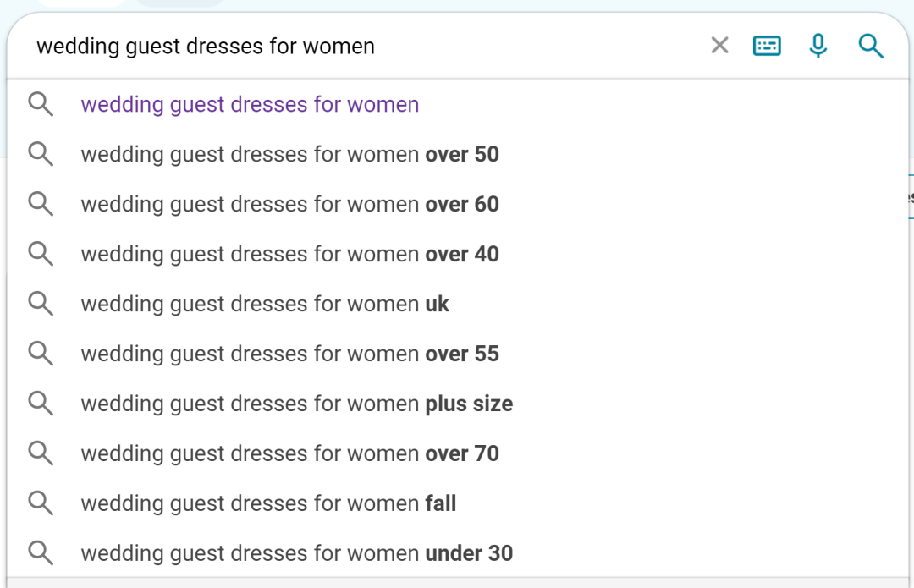Click magnifier icon beside "uk" suggestion
The height and width of the screenshot is (588, 914).
(x=41, y=304)
